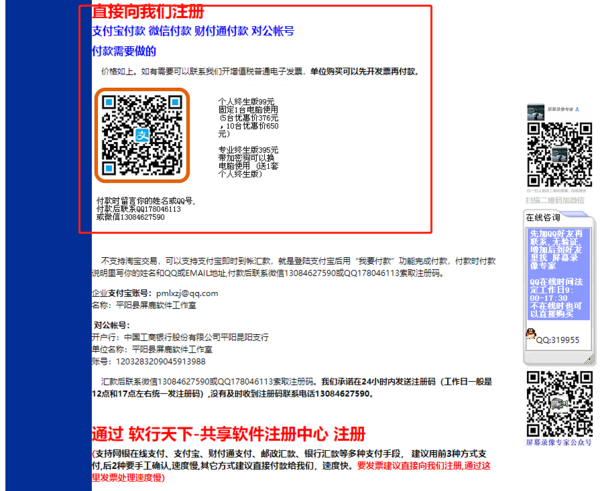Click the WeChat contact QR code image

[x=559, y=154]
